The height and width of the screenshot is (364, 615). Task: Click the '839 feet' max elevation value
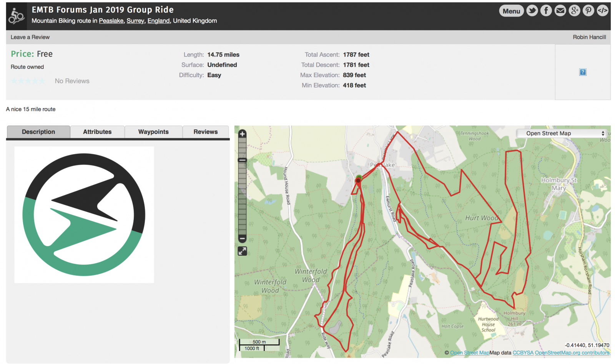coord(354,75)
